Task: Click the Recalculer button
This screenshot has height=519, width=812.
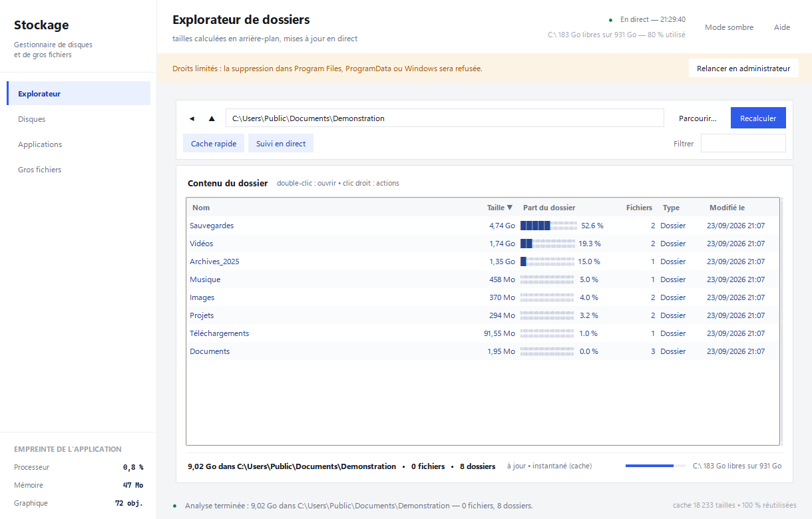Action: pyautogui.click(x=758, y=118)
